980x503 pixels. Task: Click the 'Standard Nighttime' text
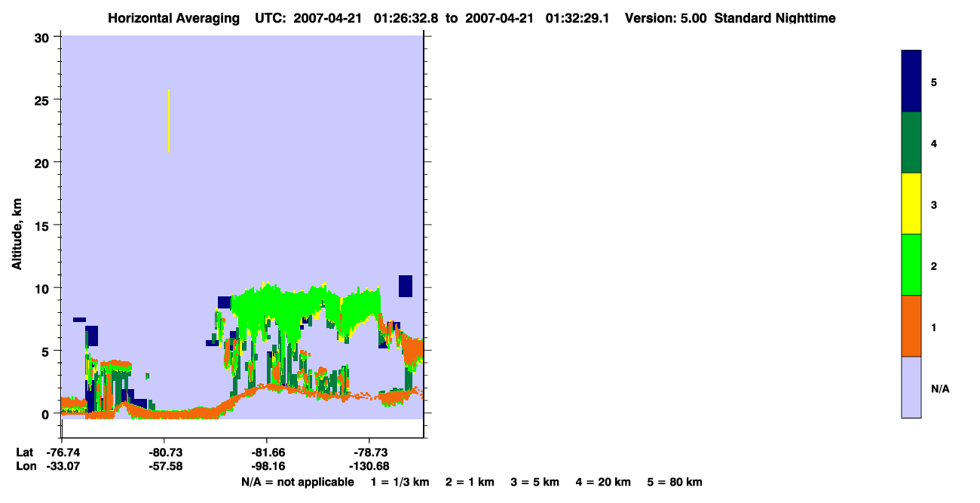coord(775,18)
